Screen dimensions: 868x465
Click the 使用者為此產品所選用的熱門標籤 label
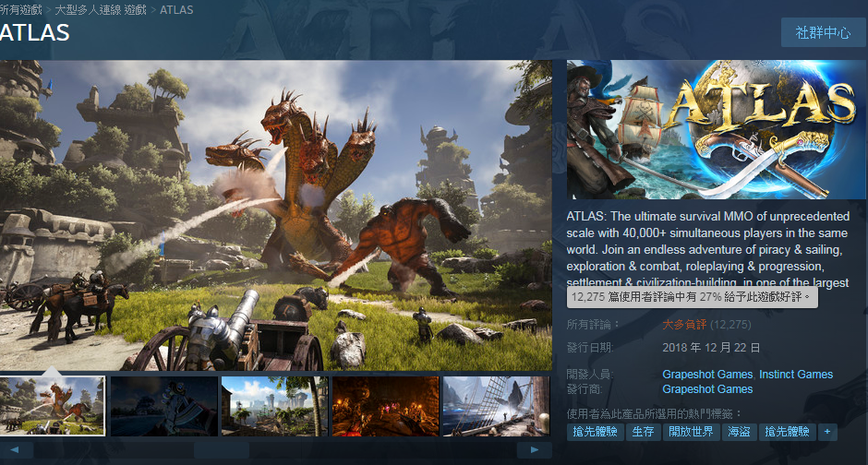[x=655, y=413]
